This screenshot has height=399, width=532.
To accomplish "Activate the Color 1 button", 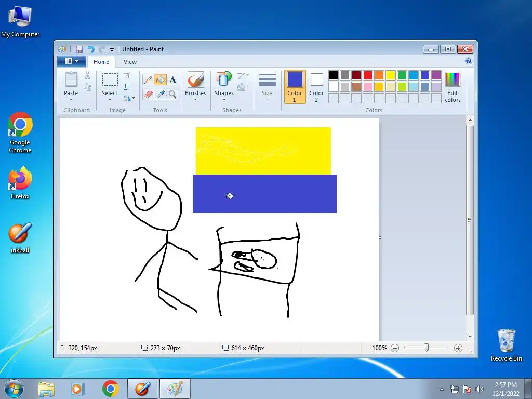I will [x=295, y=87].
